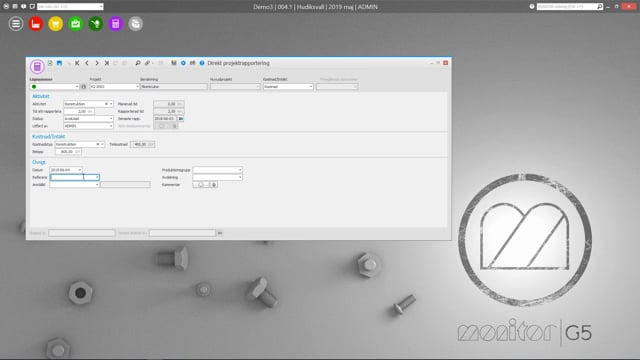Click the magnifier search toolbar icon
This screenshot has height=360, width=640.
coord(138,63)
